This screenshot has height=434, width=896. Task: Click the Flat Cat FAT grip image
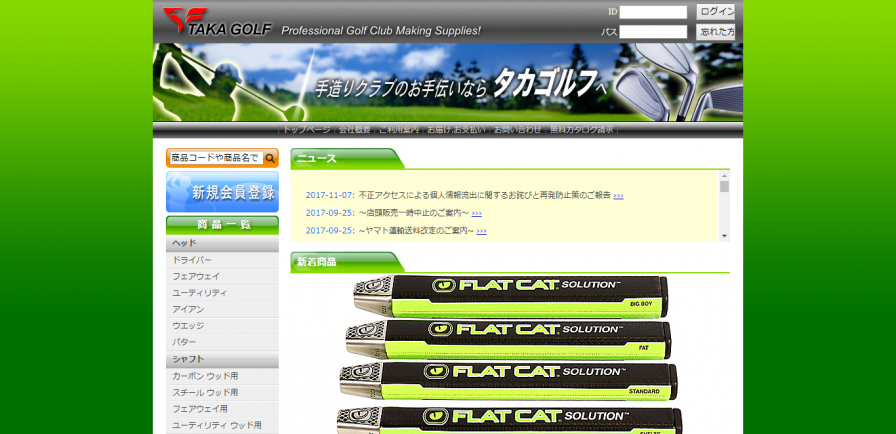[509, 339]
